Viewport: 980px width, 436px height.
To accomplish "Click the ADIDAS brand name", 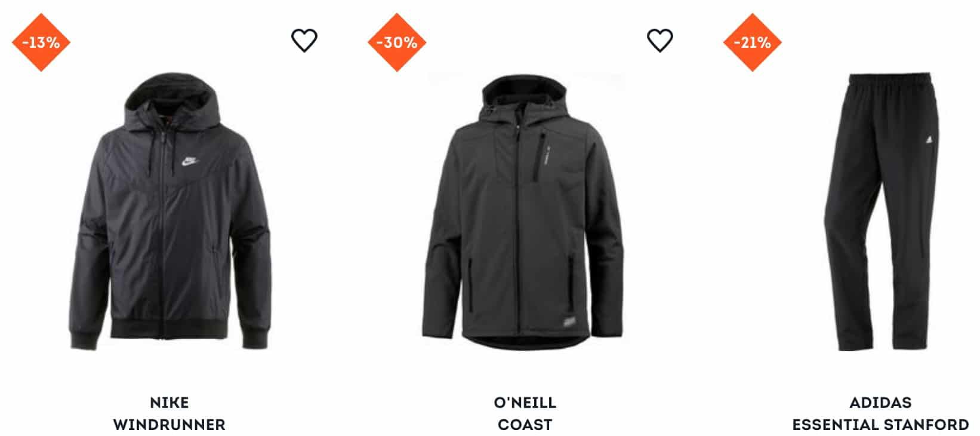I will tap(881, 403).
